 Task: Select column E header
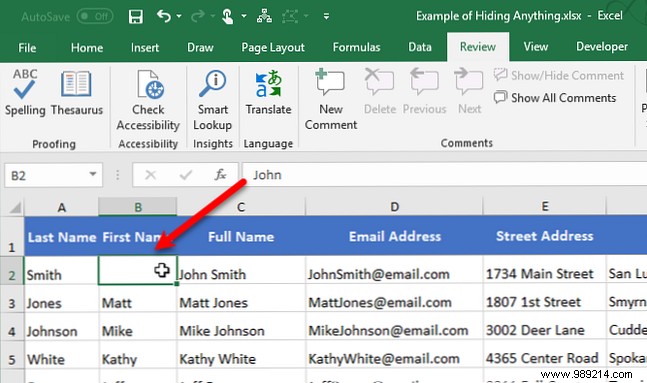click(545, 206)
